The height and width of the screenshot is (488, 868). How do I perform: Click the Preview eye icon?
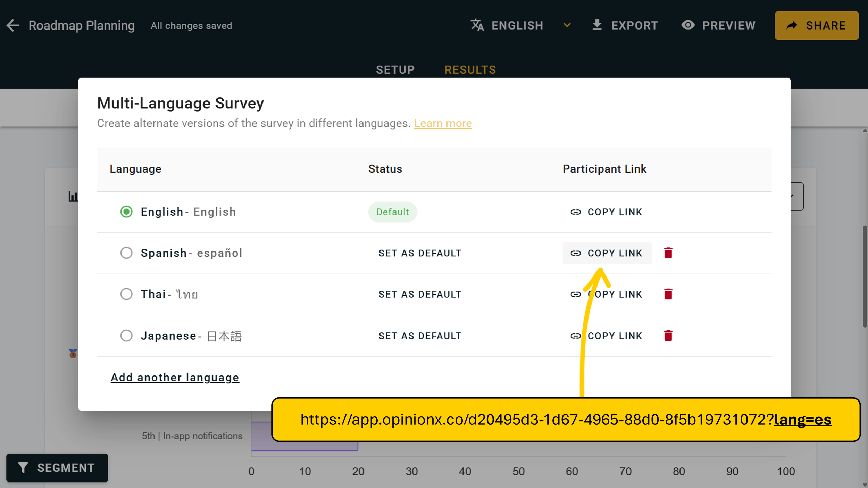point(688,25)
